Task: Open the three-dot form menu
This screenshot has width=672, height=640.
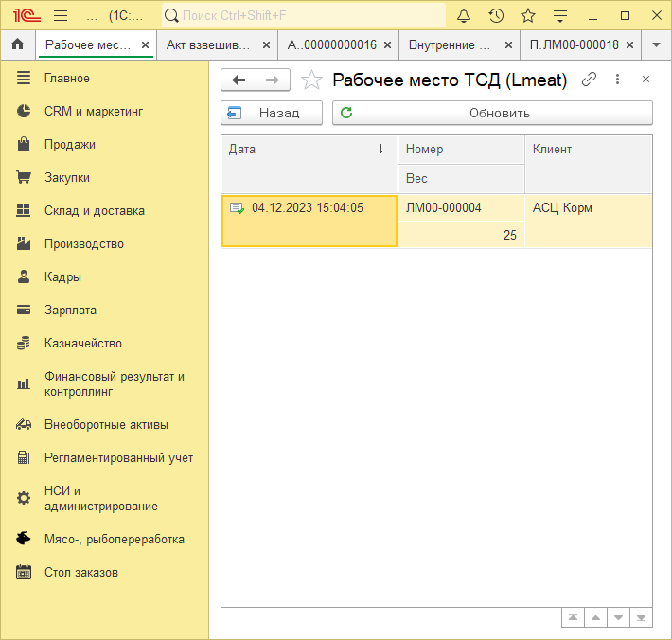Action: point(617,80)
